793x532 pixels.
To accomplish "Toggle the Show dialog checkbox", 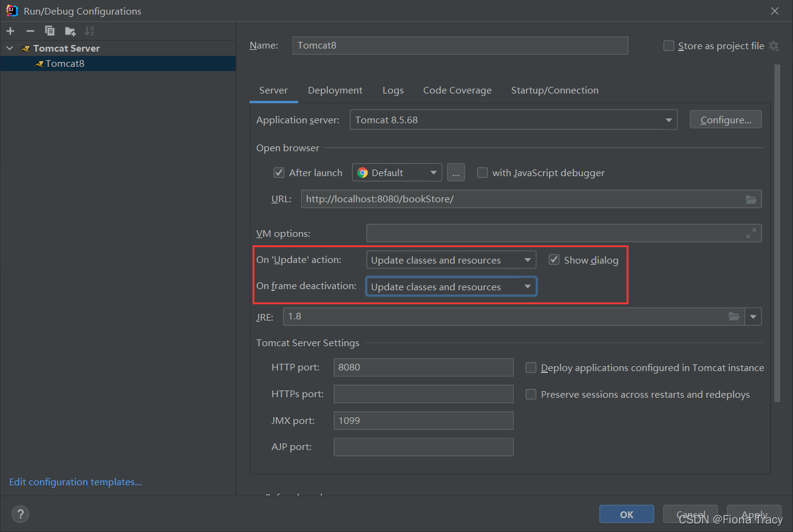I will pos(554,260).
